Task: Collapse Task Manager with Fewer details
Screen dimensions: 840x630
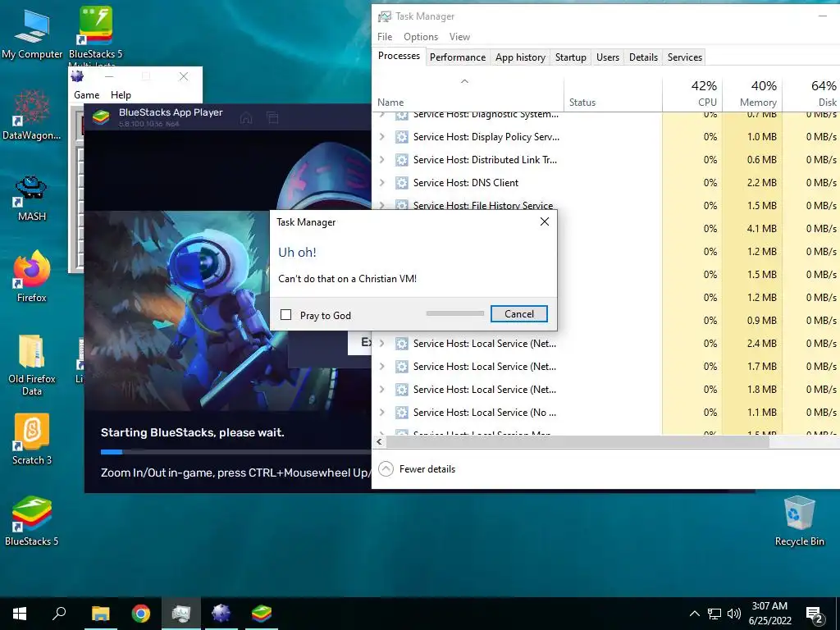Action: [417, 469]
